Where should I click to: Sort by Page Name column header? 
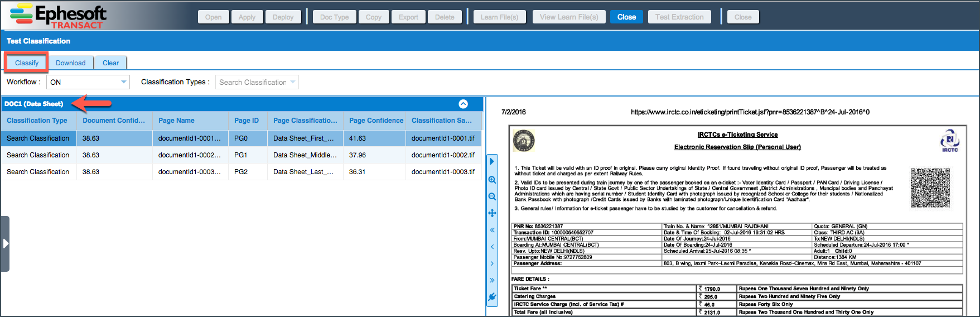pyautogui.click(x=190, y=121)
